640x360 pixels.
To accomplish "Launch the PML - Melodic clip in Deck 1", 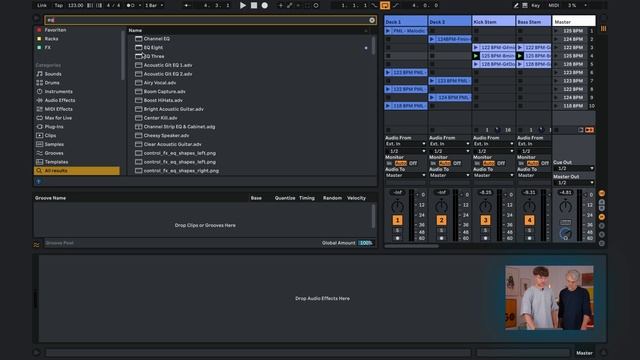I will (x=388, y=31).
